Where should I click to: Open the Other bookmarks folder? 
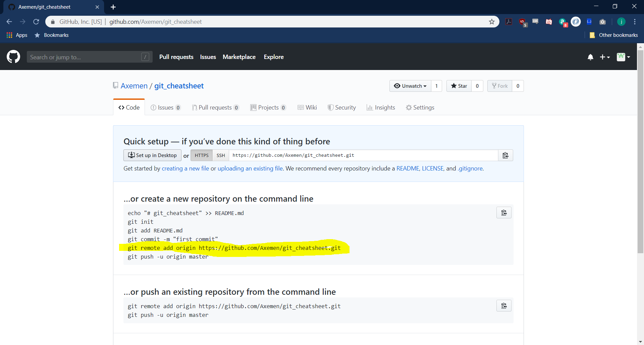[614, 35]
